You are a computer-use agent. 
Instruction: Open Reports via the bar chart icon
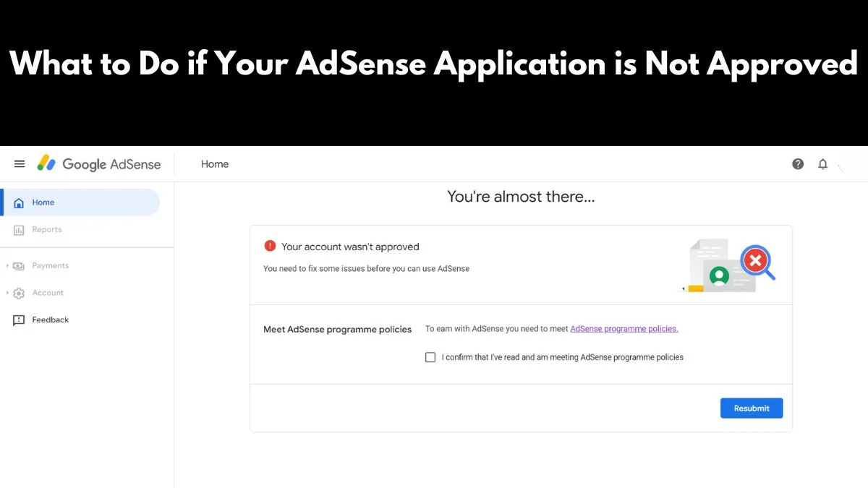(18, 229)
